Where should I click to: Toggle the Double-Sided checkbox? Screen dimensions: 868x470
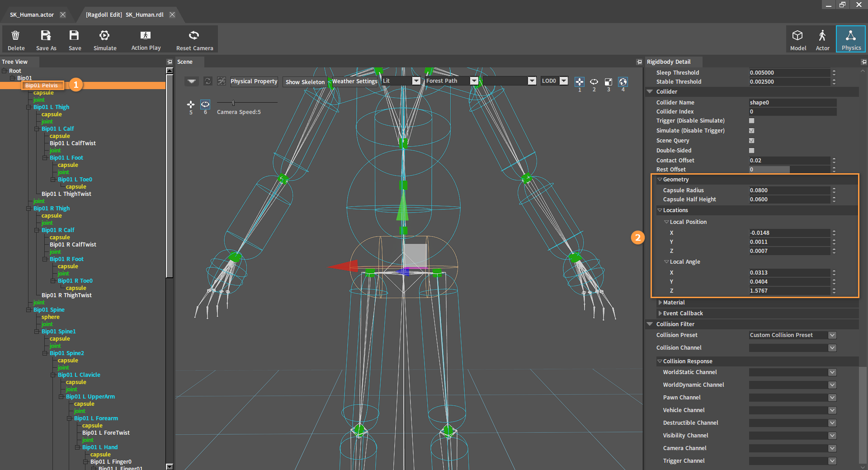click(752, 151)
